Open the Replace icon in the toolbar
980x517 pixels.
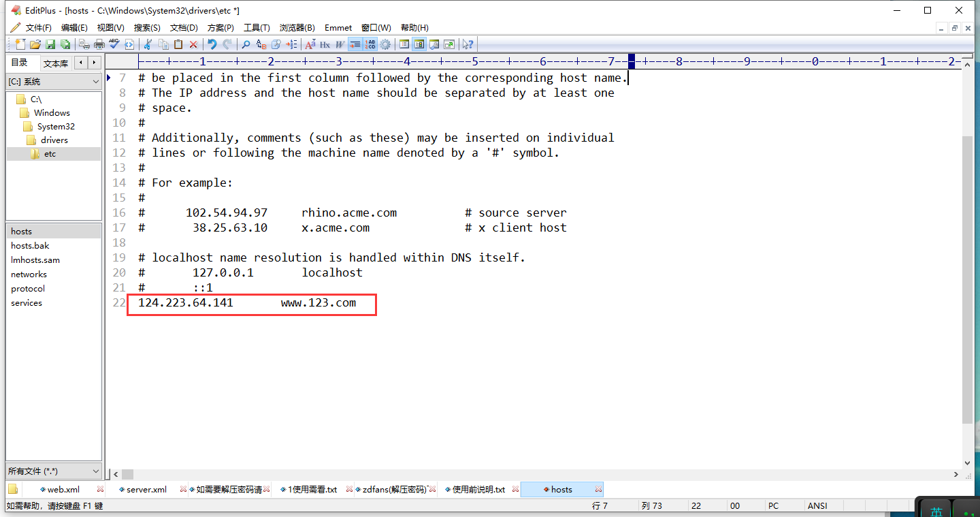pos(261,44)
